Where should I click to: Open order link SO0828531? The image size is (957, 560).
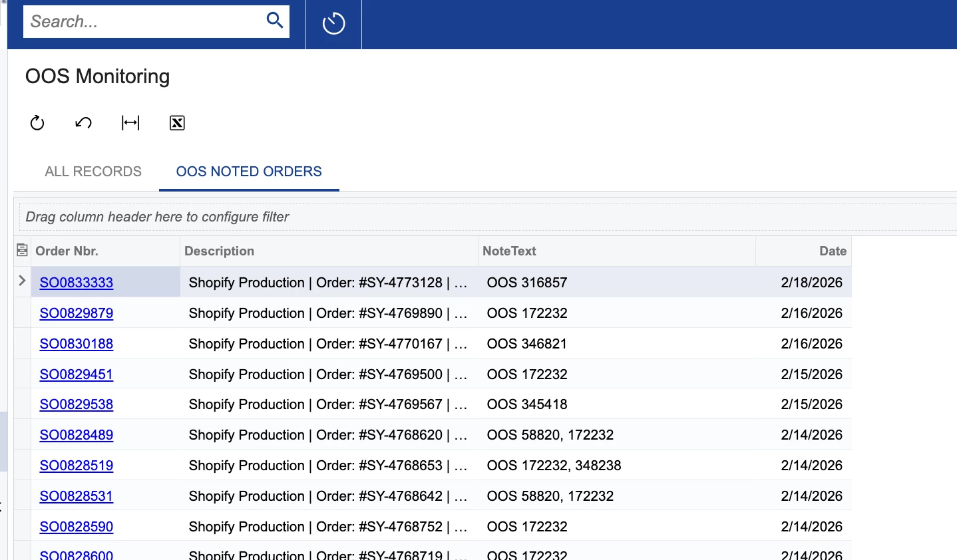[77, 496]
